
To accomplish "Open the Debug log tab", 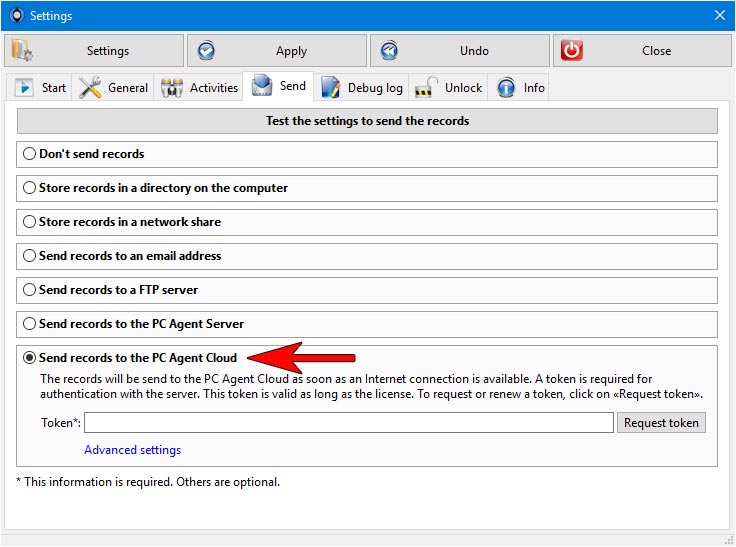I will [x=361, y=87].
